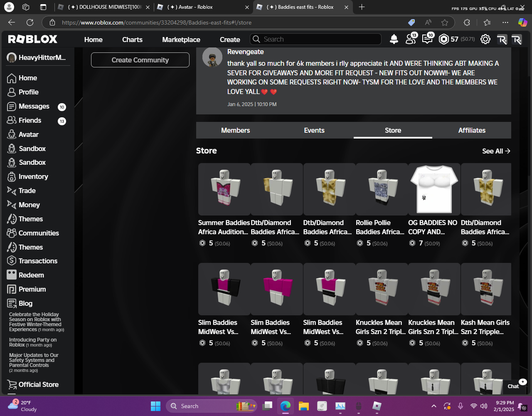This screenshot has height=416, width=532.
Task: Open friend requests icon with 13 badge
Action: pyautogui.click(x=411, y=39)
